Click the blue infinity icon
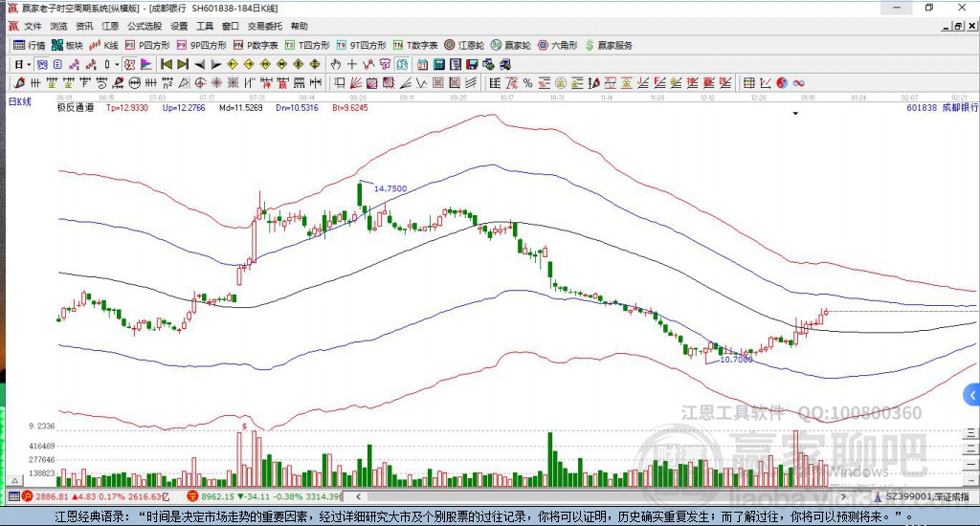 [x=798, y=82]
